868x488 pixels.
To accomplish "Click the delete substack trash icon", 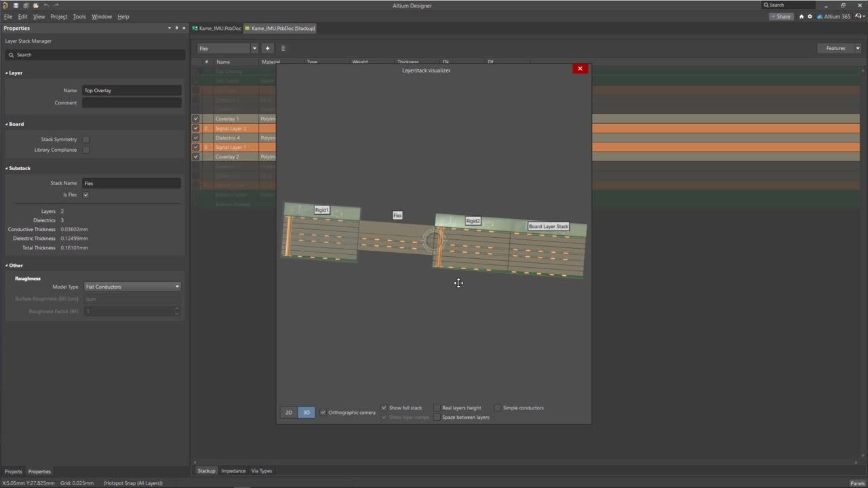I will point(283,48).
